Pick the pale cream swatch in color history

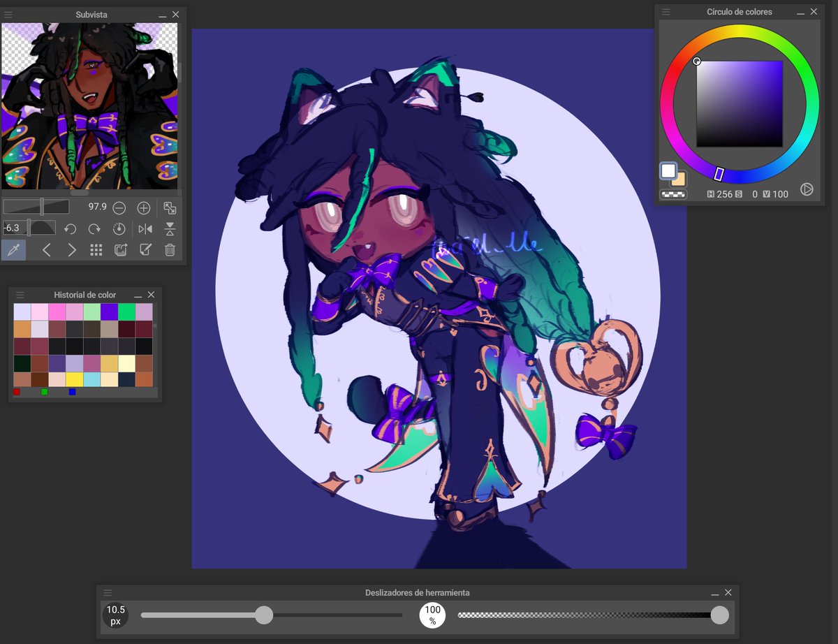[x=126, y=363]
